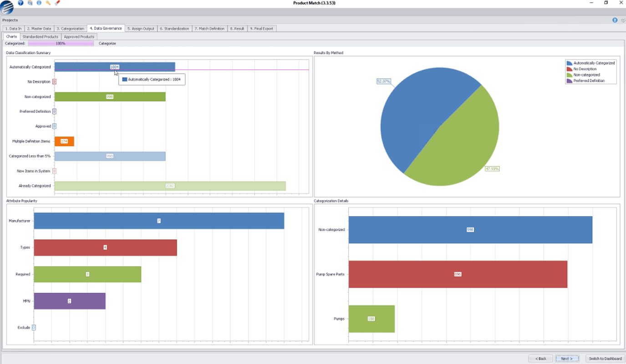Click the settings gear at the top right
Screen dimensions: 626x364
click(623, 20)
